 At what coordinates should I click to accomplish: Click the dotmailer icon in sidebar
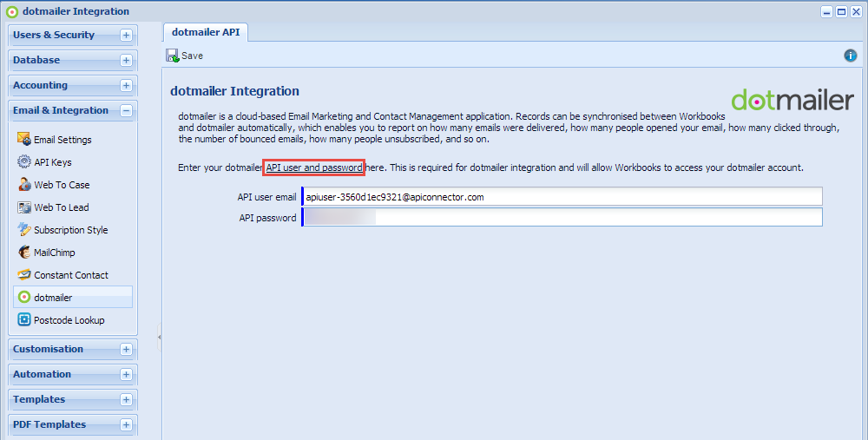pyautogui.click(x=23, y=297)
